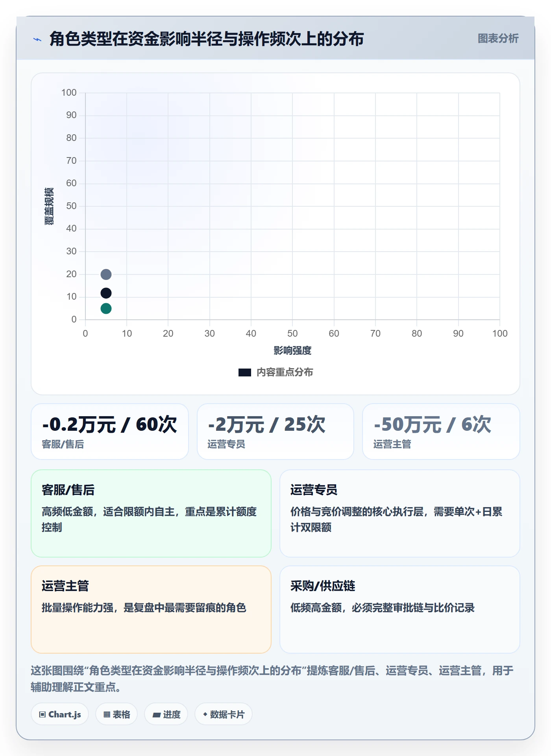Viewport: 551px width, 756px height.
Task: Click the 内容重点分布 legend label
Action: 285,372
